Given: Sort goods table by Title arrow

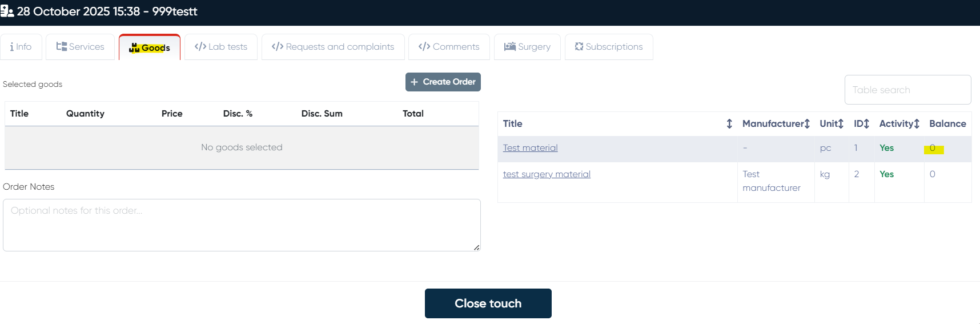Looking at the screenshot, I should 729,123.
